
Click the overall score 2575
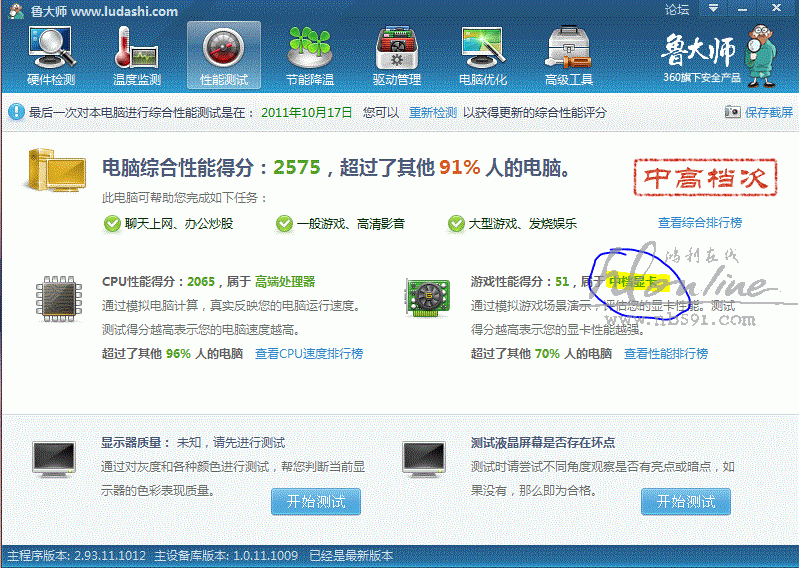point(297,167)
